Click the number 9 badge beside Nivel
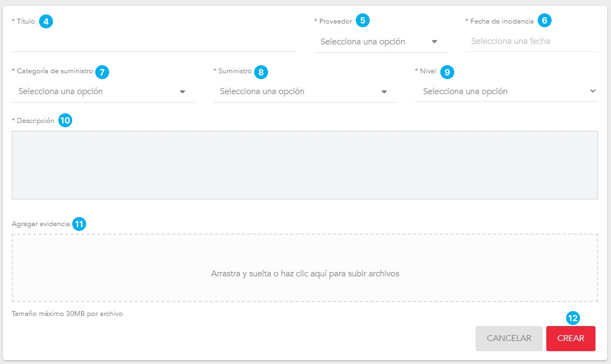Viewport: 611px width, 364px height. point(447,72)
